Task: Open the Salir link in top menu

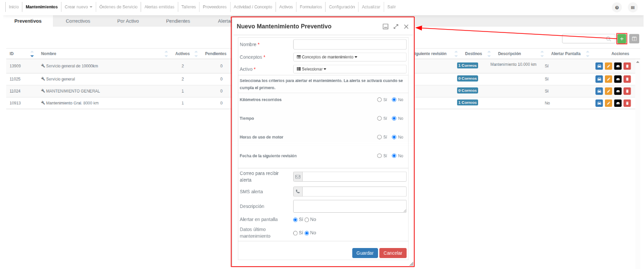Action: [391, 7]
